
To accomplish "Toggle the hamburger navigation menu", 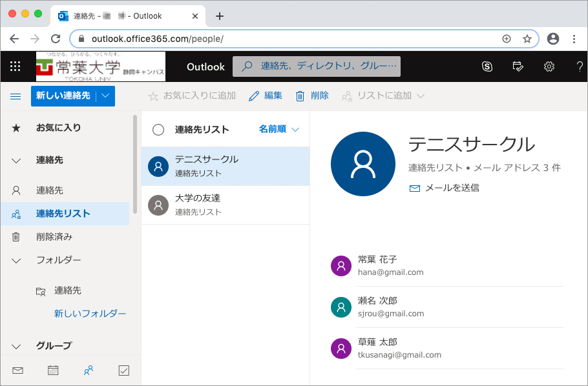I will pos(16,96).
